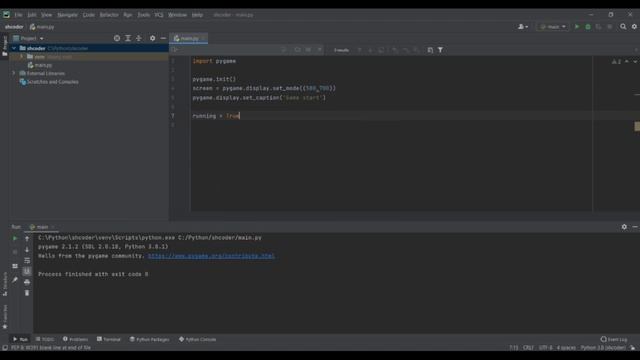
Task: Open Project panel gear options
Action: pyautogui.click(x=152, y=38)
